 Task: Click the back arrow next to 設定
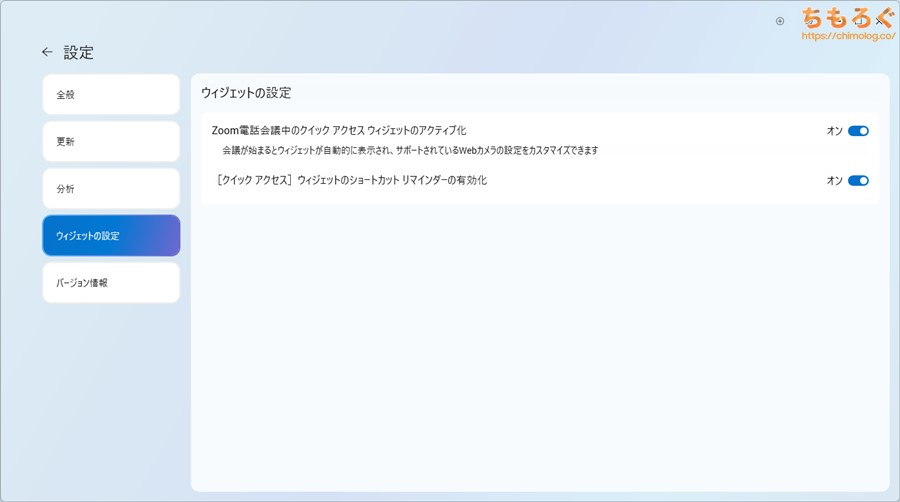pos(47,52)
